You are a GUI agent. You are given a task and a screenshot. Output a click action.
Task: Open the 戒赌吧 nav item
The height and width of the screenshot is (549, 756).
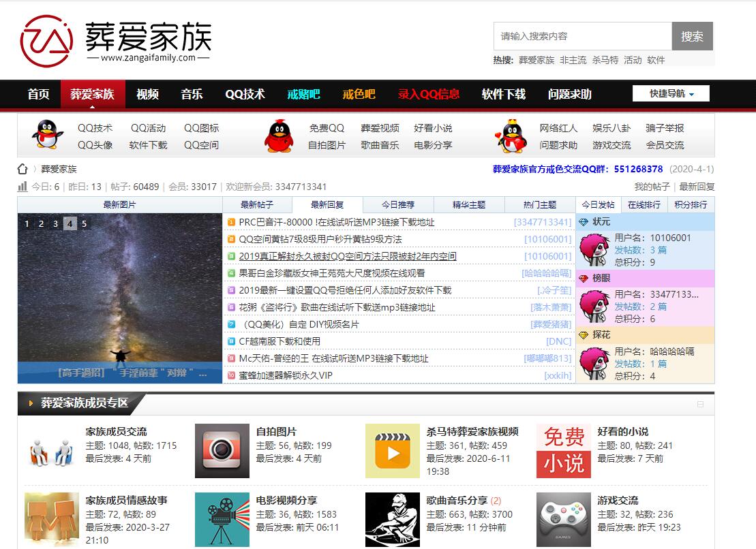(x=304, y=94)
